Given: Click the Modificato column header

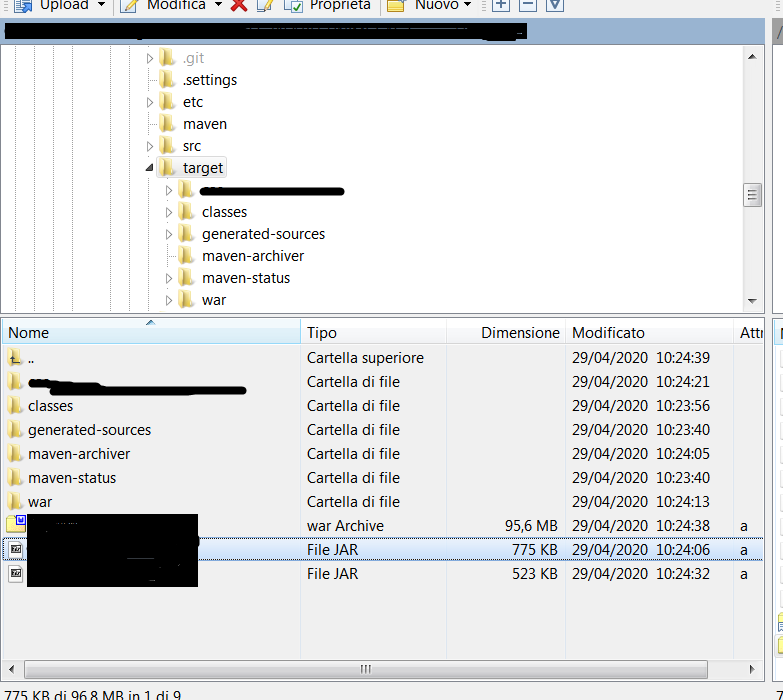Looking at the screenshot, I should click(648, 332).
